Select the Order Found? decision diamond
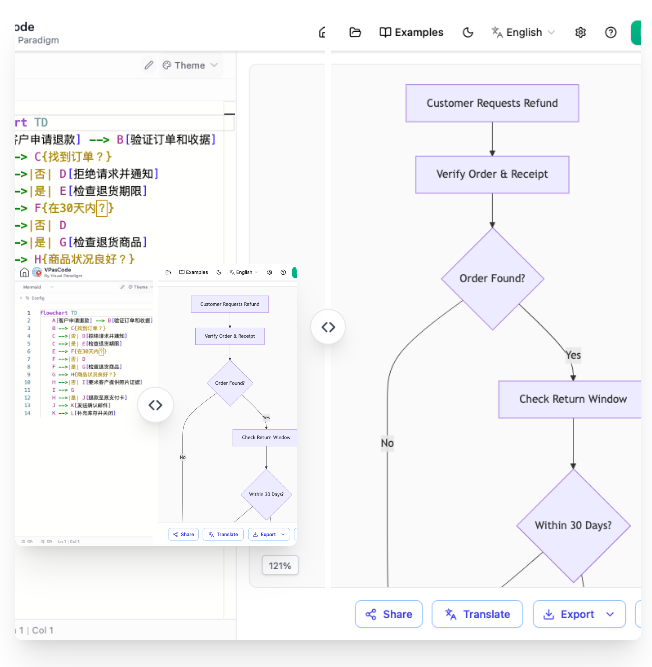Screen dimensions: 652x667 point(492,279)
